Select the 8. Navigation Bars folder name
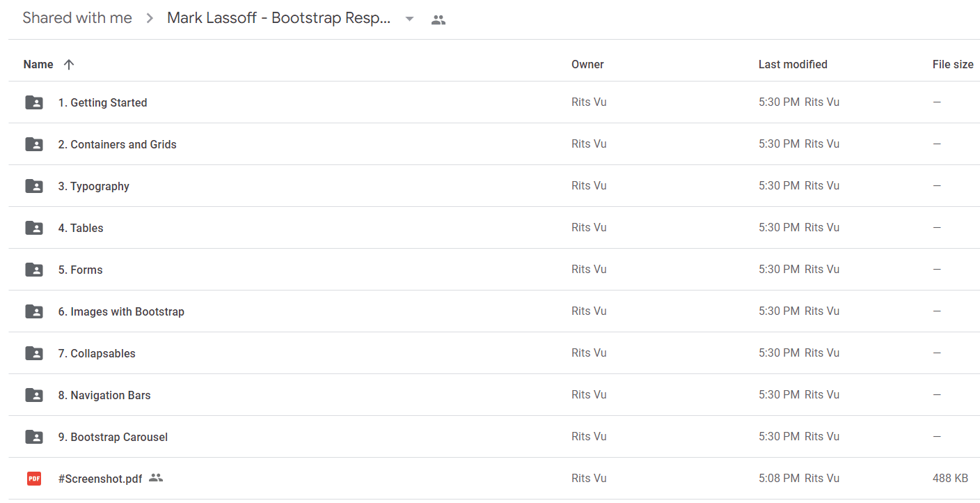The height and width of the screenshot is (503, 980). [x=104, y=395]
